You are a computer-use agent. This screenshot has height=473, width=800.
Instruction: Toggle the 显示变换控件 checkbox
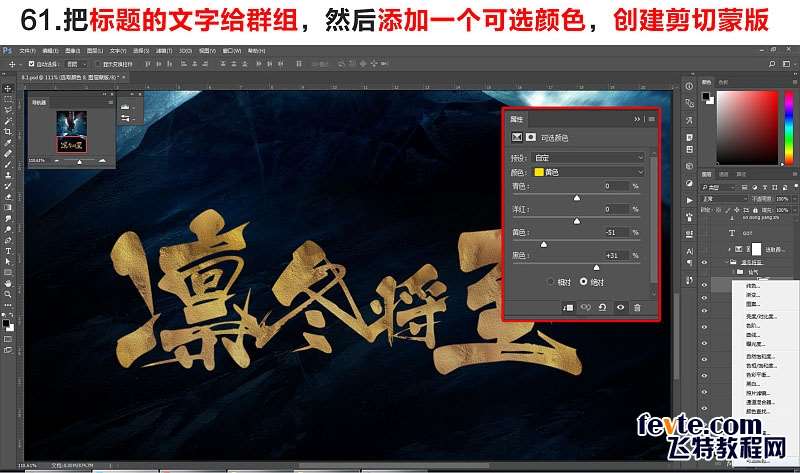(97, 64)
